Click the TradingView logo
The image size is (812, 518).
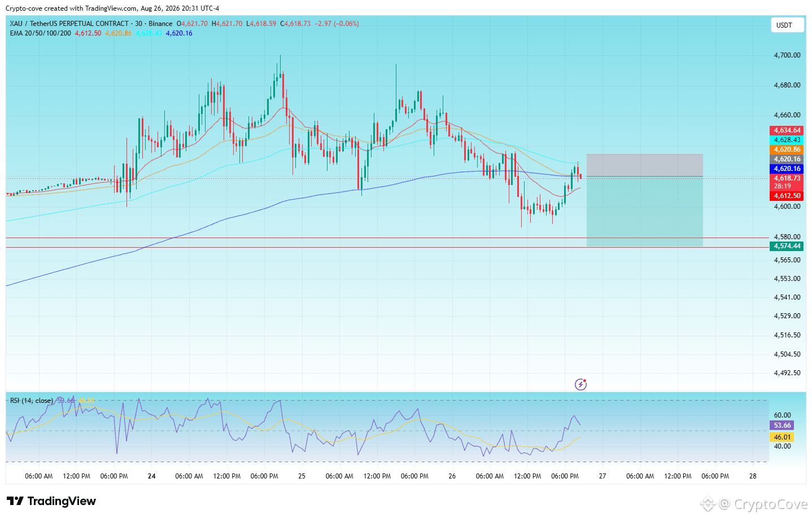point(51,501)
